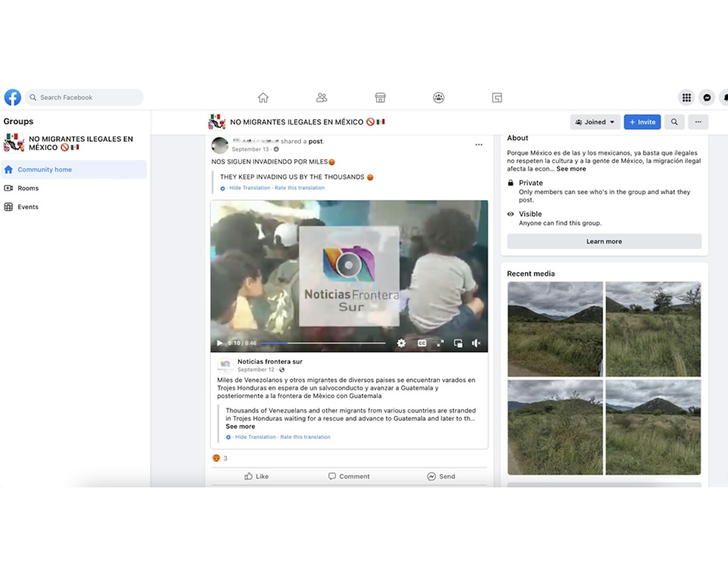Open the bottom-right recent media photo

pos(653,427)
